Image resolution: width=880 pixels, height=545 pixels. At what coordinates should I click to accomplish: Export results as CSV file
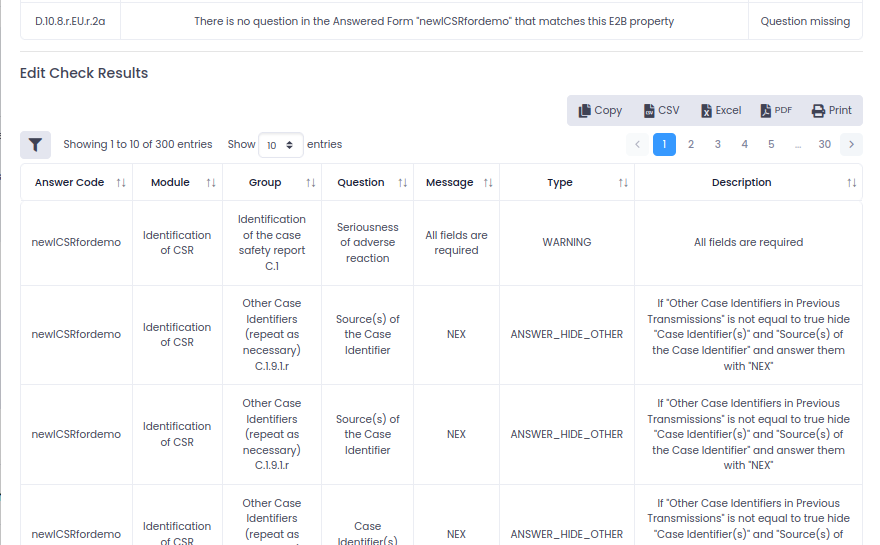[x=661, y=111]
